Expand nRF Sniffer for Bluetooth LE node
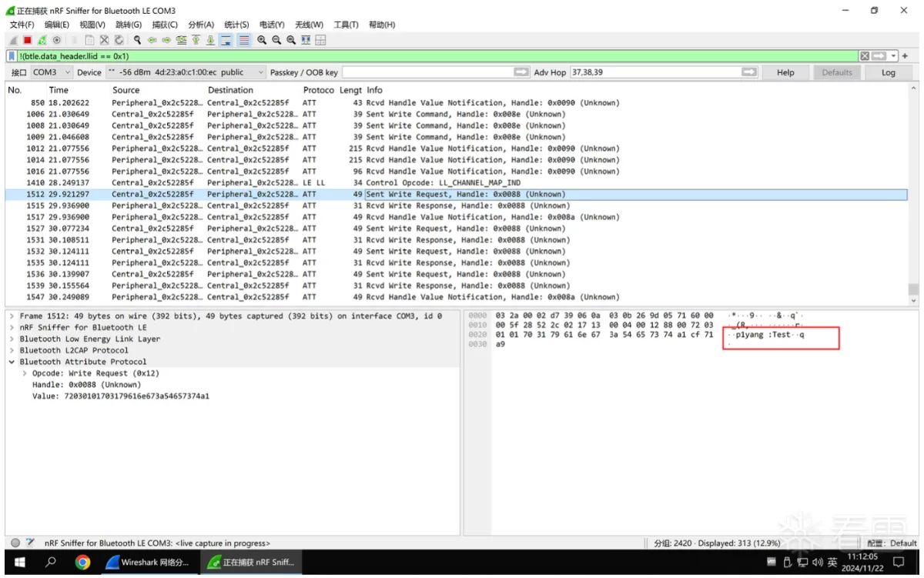924x578 pixels. click(12, 328)
